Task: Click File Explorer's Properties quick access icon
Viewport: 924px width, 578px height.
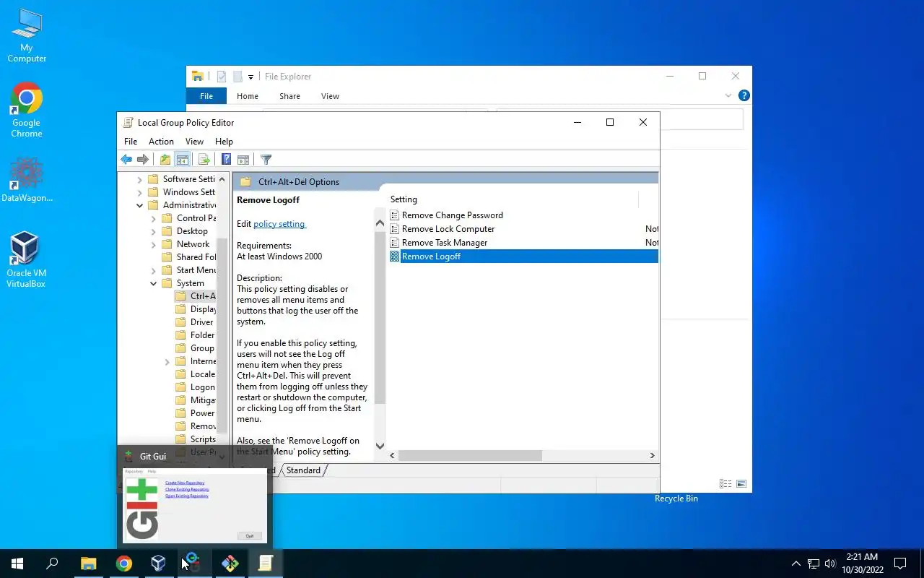Action: (x=222, y=77)
